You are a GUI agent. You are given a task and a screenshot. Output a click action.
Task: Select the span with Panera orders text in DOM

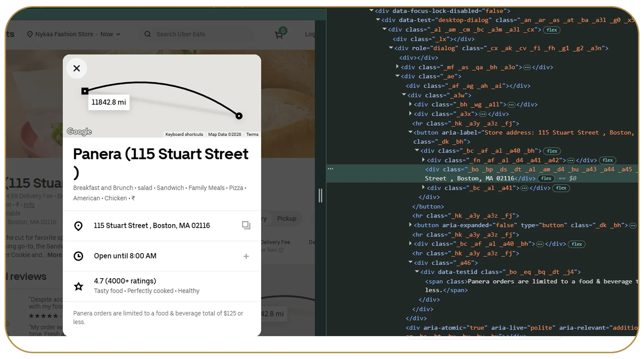coord(532,286)
